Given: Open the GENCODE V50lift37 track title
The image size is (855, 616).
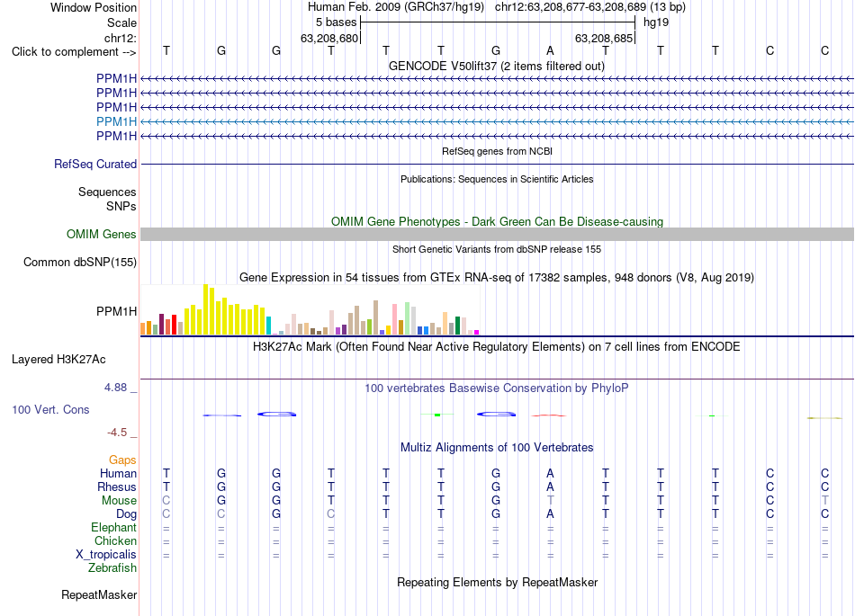Looking at the screenshot, I should (497, 66).
